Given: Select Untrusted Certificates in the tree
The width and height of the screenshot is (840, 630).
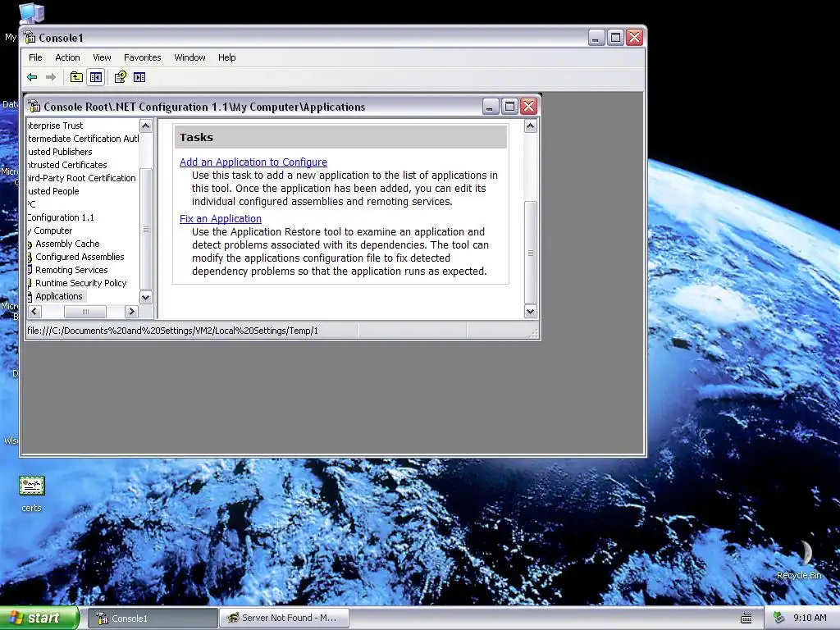Looking at the screenshot, I should (x=67, y=165).
